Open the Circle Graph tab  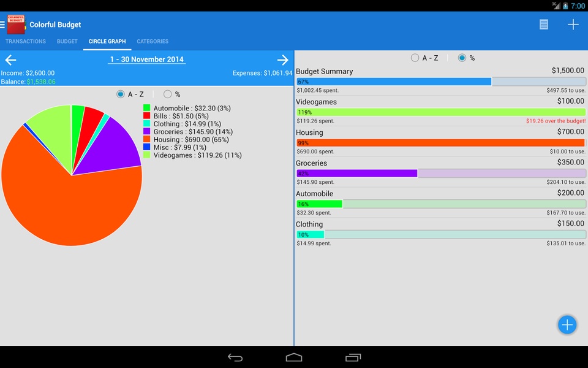(x=107, y=41)
